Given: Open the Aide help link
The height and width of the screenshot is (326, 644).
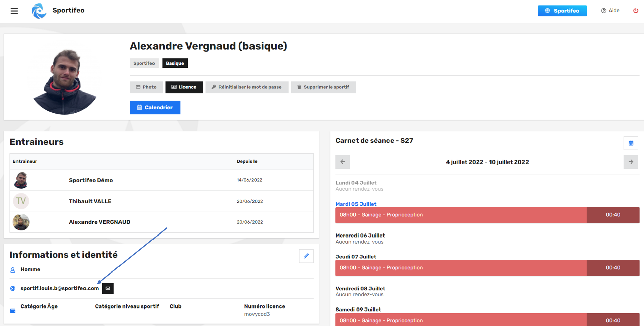Looking at the screenshot, I should point(610,11).
